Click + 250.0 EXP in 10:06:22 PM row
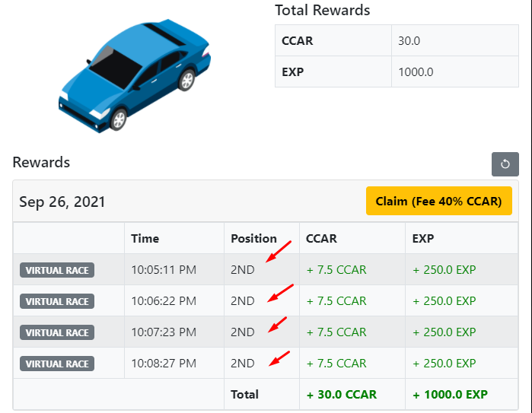This screenshot has height=413, width=532. pyautogui.click(x=444, y=301)
